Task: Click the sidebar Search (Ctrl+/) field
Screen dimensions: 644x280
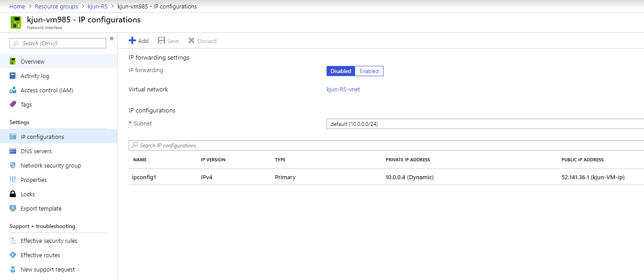Action: tap(58, 43)
